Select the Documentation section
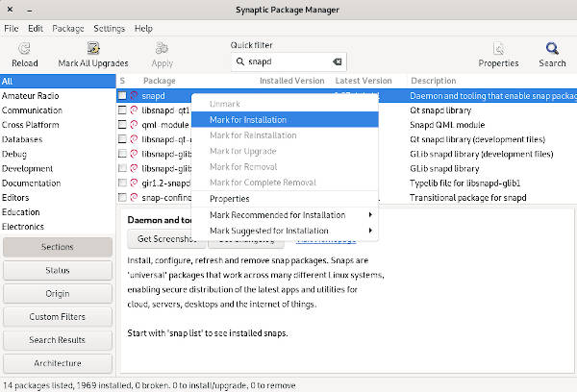The image size is (577, 392). (x=58, y=184)
